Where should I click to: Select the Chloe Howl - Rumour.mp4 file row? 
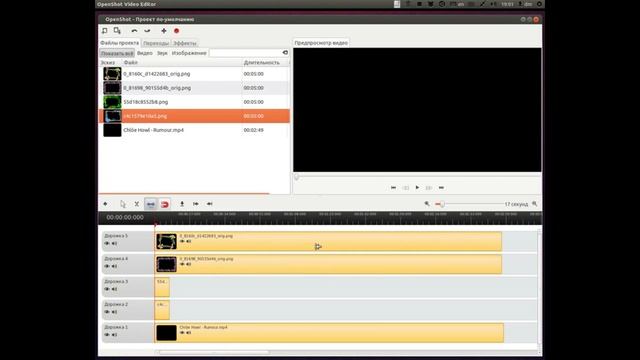[194, 130]
